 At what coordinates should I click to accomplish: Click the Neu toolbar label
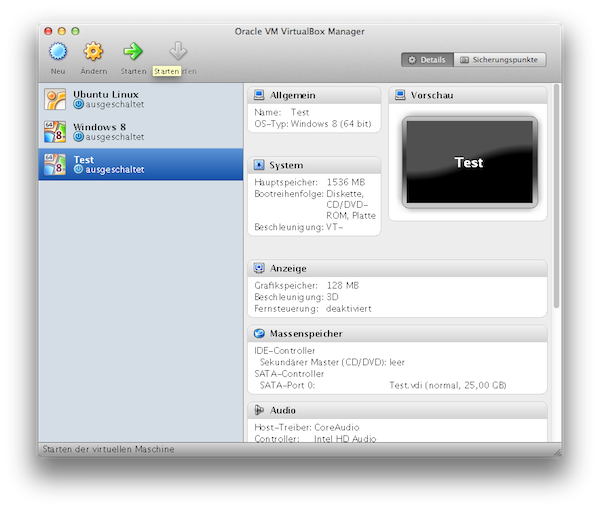pyautogui.click(x=58, y=71)
